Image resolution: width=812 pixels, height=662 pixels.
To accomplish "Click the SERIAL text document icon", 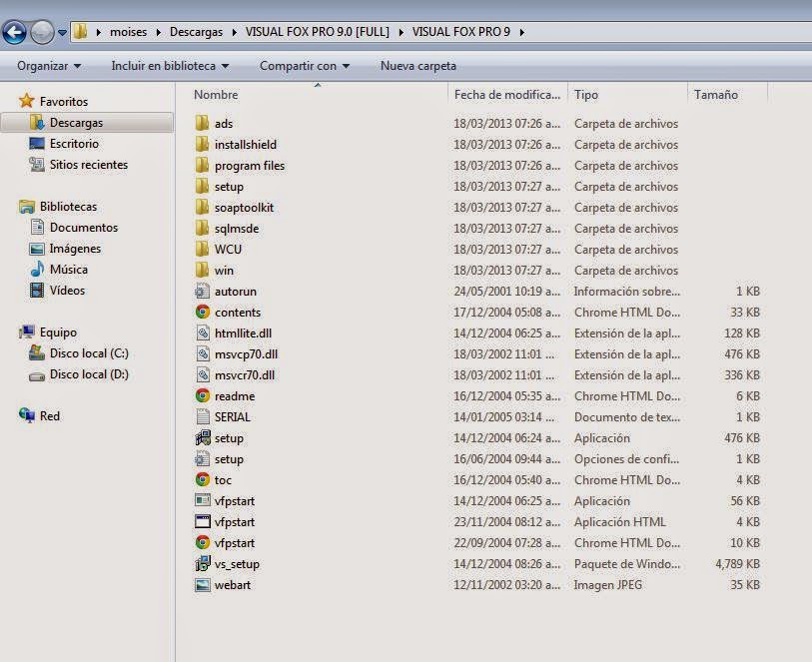I will [x=203, y=416].
